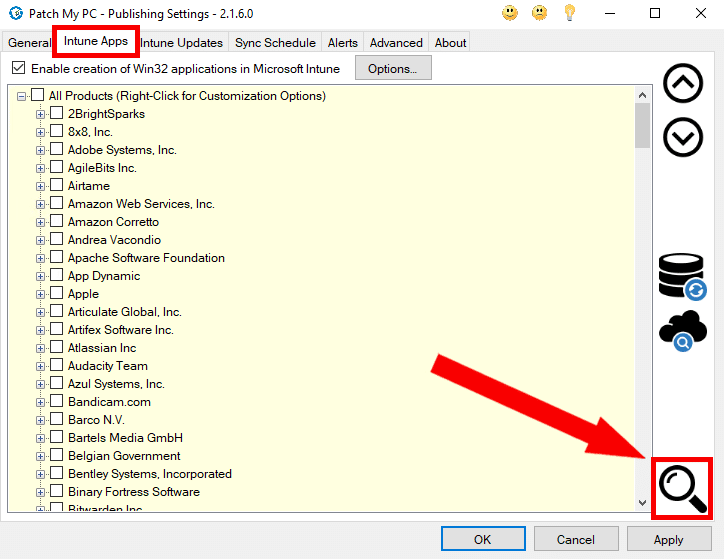Click the product list vertical scrollbar thumb
Viewport: 724px width, 559px height.
(642, 126)
